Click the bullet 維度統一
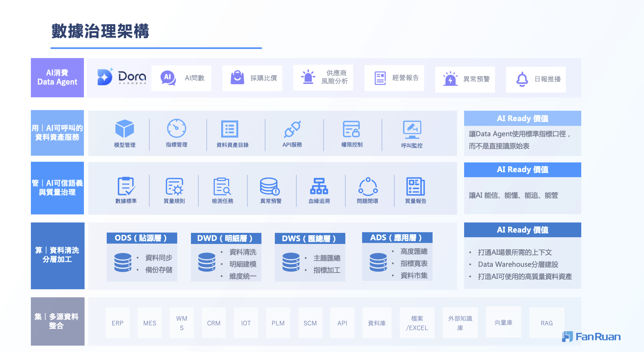 243,276
